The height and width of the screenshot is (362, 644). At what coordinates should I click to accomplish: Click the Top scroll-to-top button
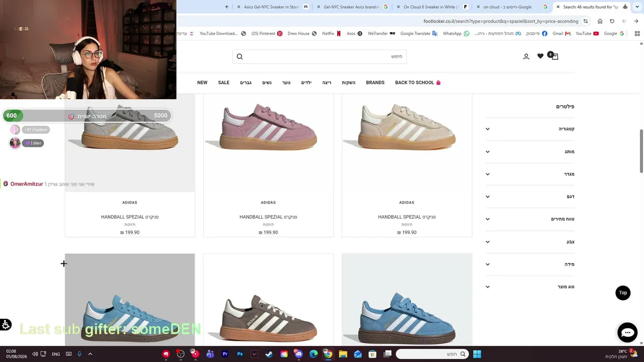point(623,293)
